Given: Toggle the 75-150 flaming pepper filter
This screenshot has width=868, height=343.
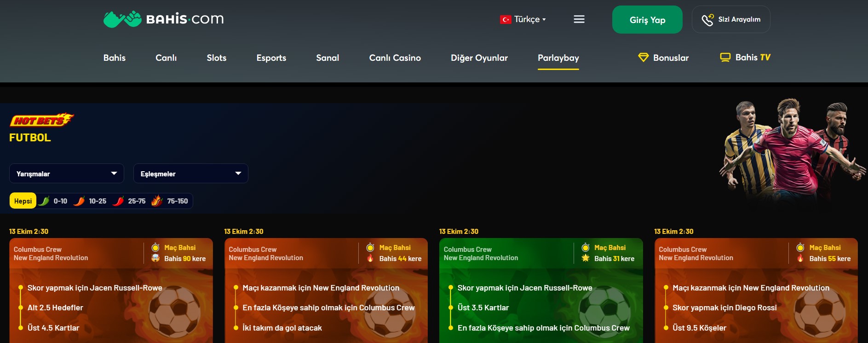Looking at the screenshot, I should [170, 201].
